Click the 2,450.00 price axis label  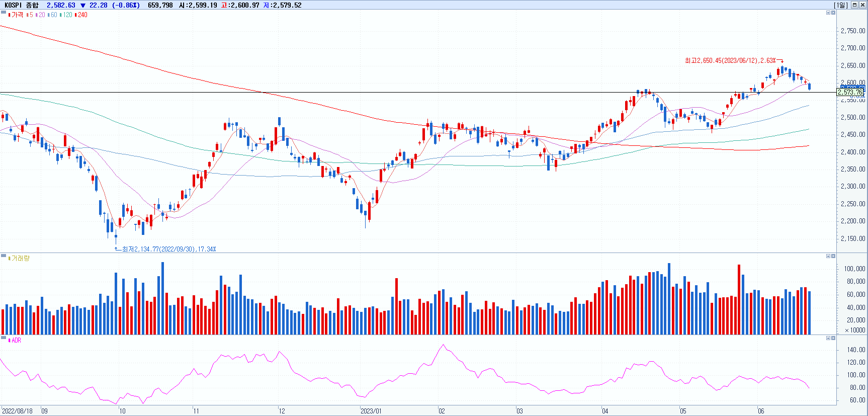853,135
